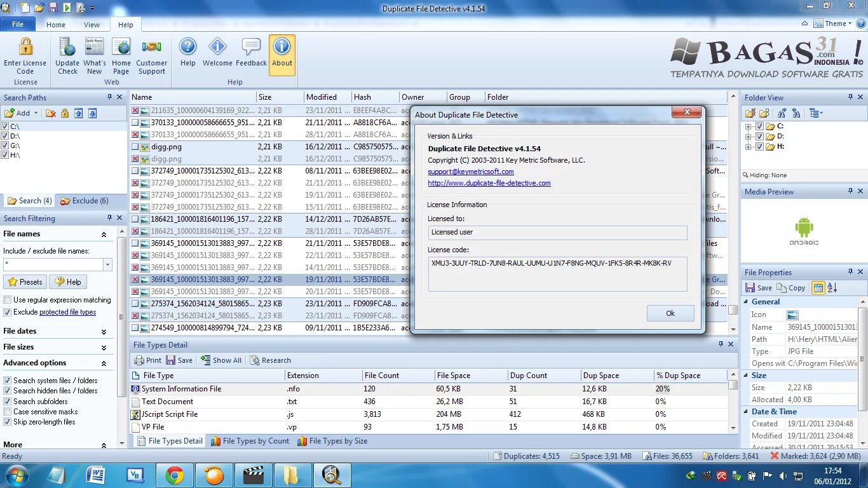The width and height of the screenshot is (868, 488).
Task: Uncheck the C:\ search path checkbox
Action: point(5,126)
